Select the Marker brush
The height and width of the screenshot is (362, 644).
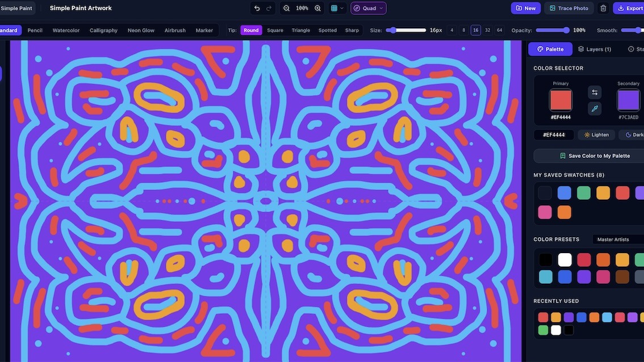click(204, 31)
